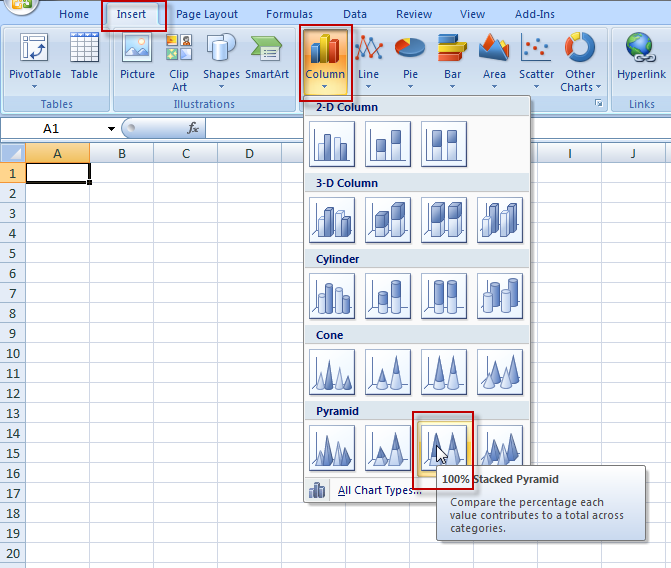Click All Chart Types link
This screenshot has width=671, height=568.
(x=379, y=490)
